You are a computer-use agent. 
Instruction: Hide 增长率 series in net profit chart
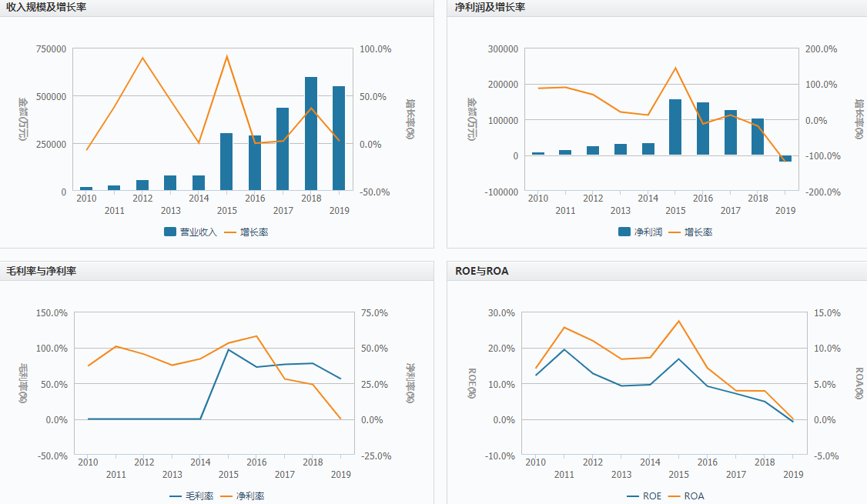(x=691, y=232)
